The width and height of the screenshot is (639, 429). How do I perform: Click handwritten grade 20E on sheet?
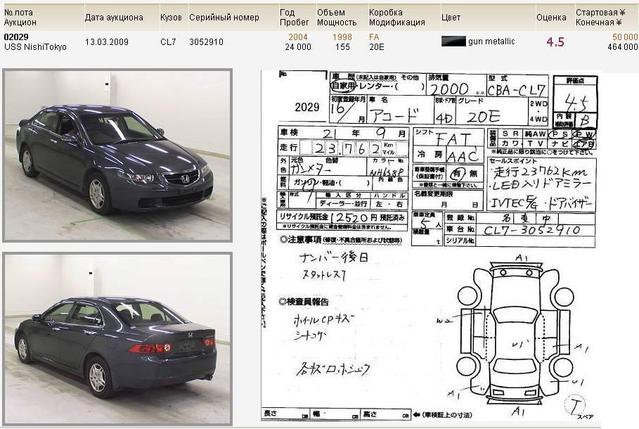(x=483, y=117)
